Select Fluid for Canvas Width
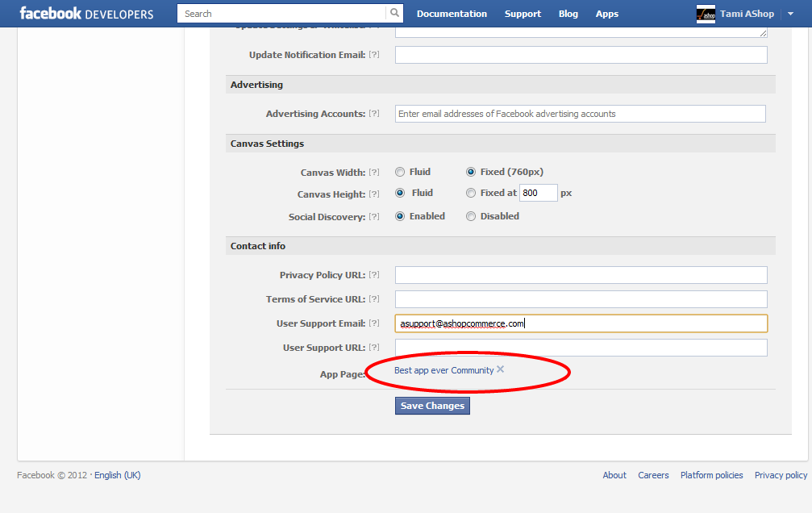The width and height of the screenshot is (812, 513). [x=400, y=172]
